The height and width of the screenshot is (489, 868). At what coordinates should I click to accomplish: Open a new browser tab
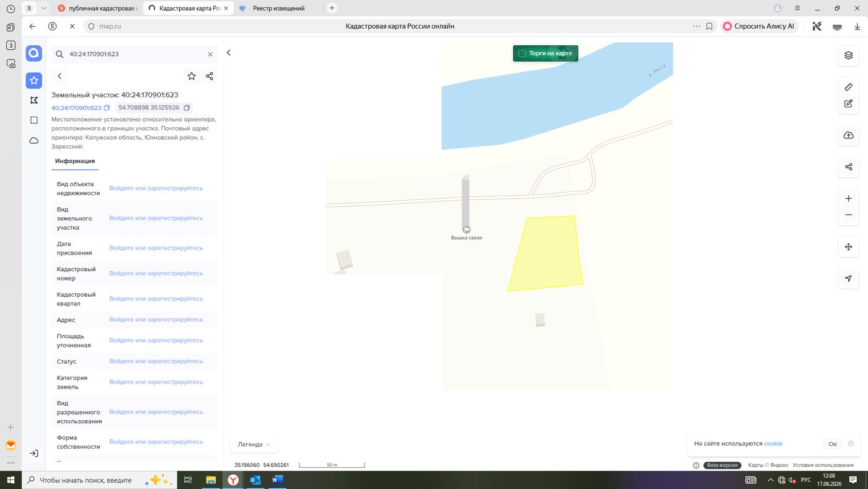click(x=332, y=8)
